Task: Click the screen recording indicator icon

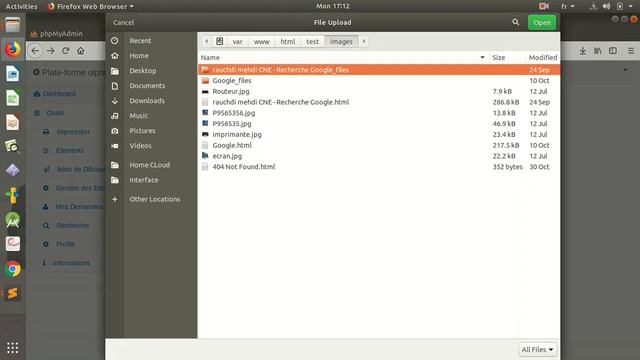Action: (x=544, y=6)
